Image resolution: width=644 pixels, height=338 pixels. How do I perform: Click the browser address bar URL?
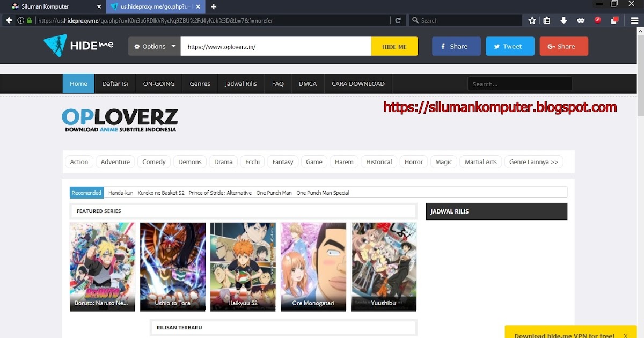[x=213, y=20]
